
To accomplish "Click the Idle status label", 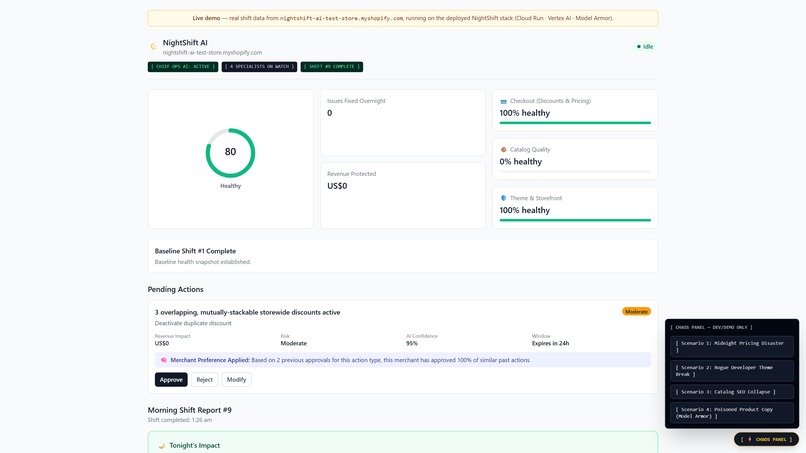I will click(x=648, y=47).
